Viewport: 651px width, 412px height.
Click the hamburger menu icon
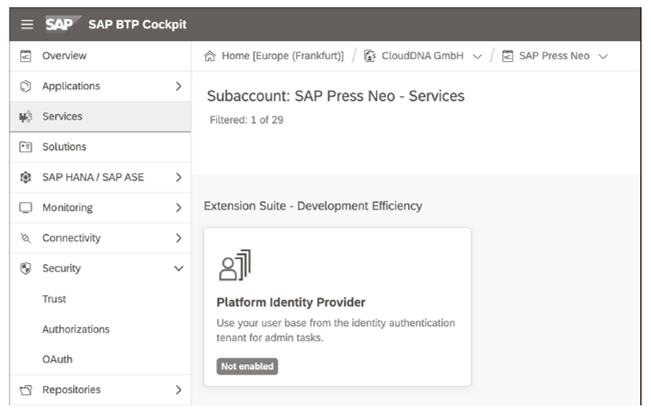coord(27,24)
